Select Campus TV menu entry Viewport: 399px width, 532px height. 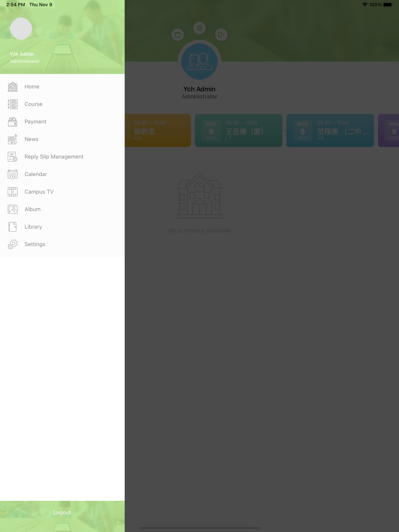coord(62,192)
